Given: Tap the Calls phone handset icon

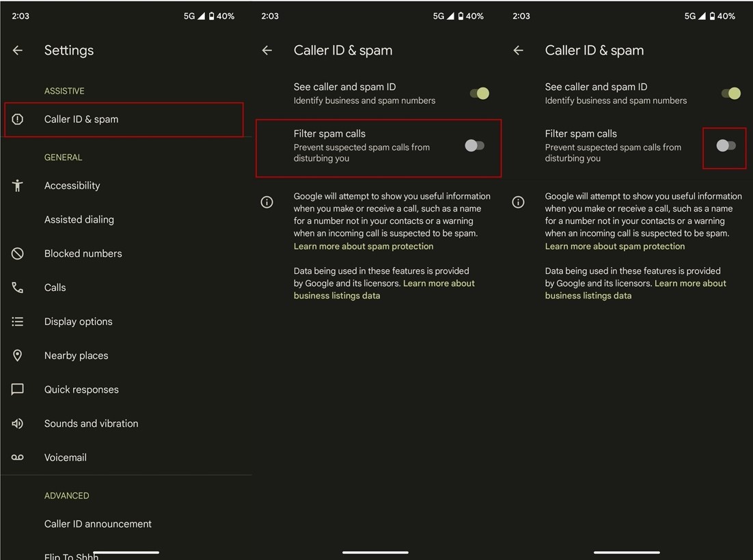Looking at the screenshot, I should pyautogui.click(x=18, y=288).
